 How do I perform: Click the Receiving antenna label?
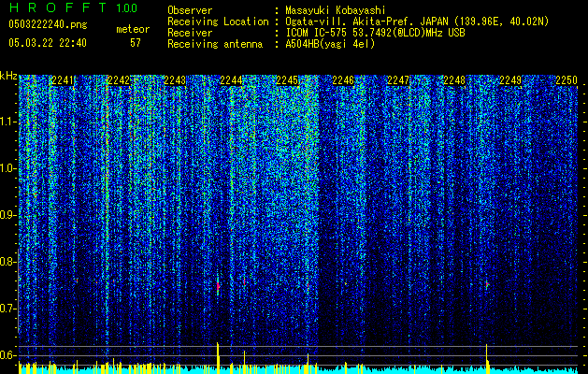click(215, 44)
